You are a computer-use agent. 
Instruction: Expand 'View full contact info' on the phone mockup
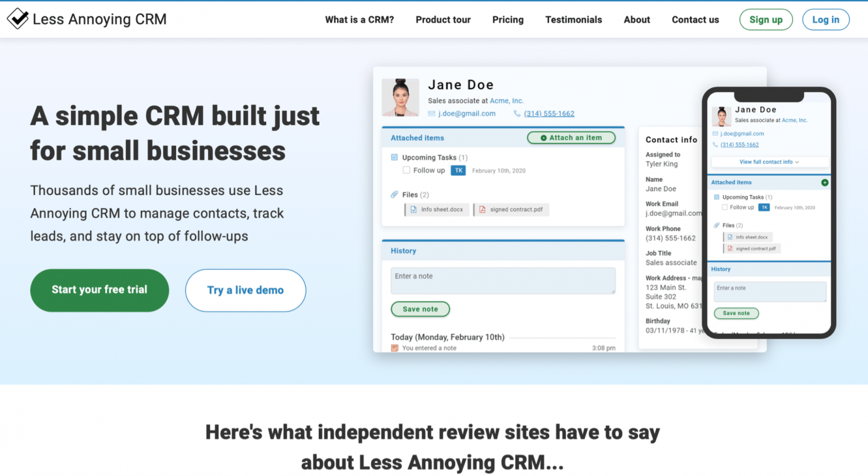pyautogui.click(x=769, y=162)
